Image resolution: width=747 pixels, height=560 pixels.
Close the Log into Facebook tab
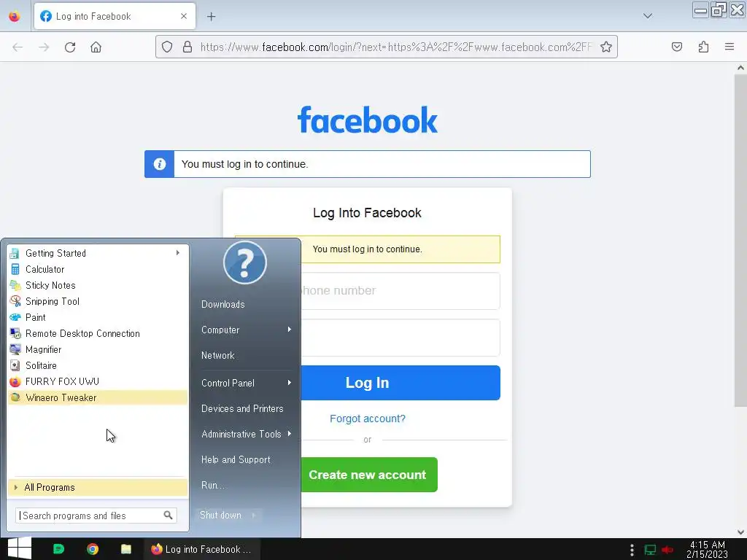point(184,16)
